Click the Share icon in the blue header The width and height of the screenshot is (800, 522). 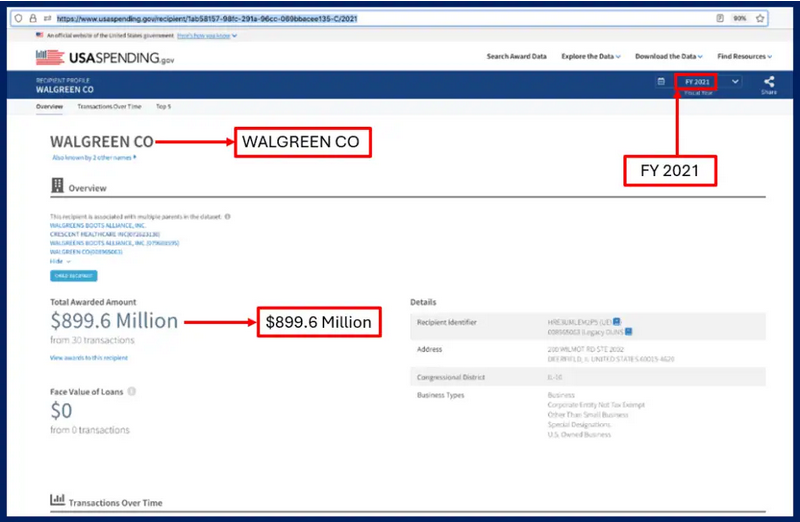coord(769,82)
